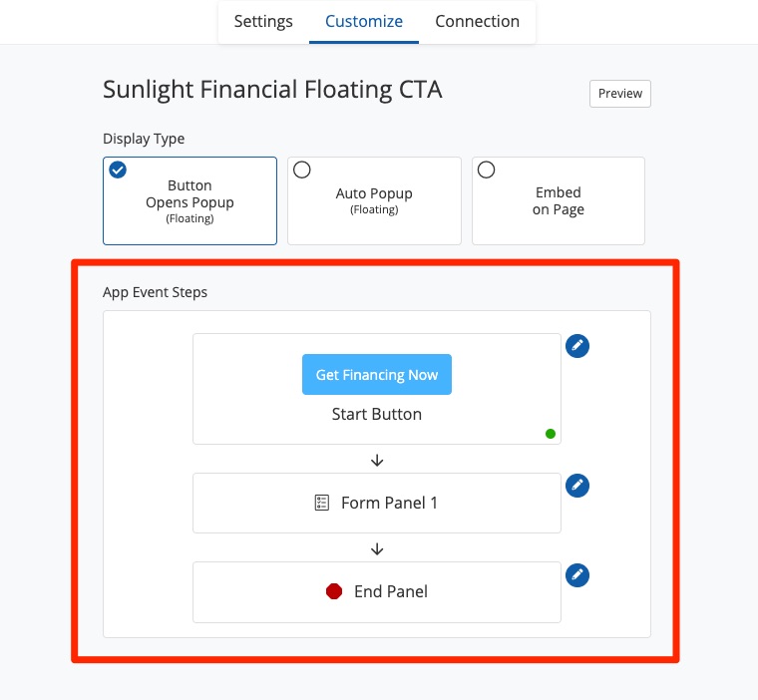Click the Get Financing Now button

pos(377,375)
